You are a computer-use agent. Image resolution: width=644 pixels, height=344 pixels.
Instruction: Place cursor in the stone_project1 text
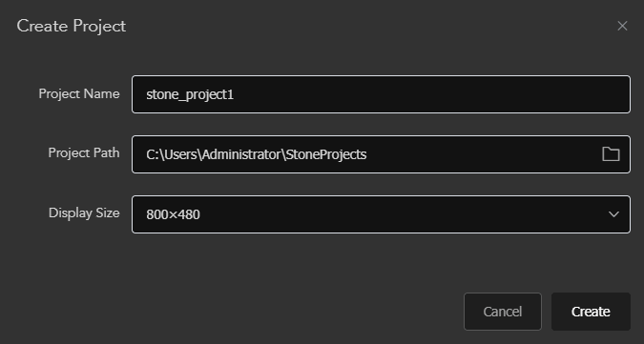[190, 94]
